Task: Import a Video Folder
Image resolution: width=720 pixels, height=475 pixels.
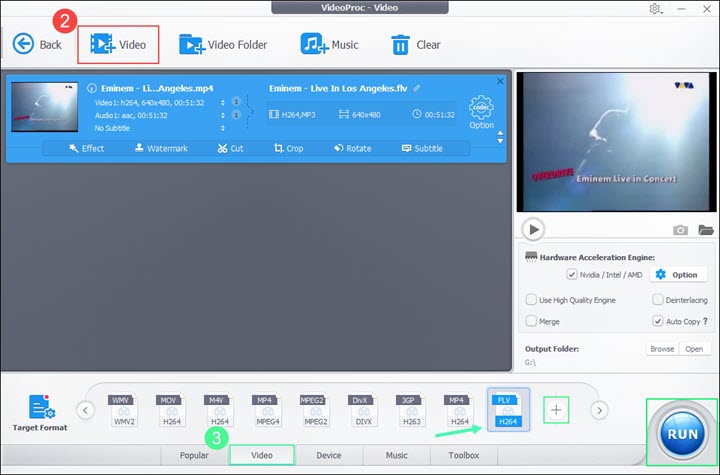Action: coord(223,45)
